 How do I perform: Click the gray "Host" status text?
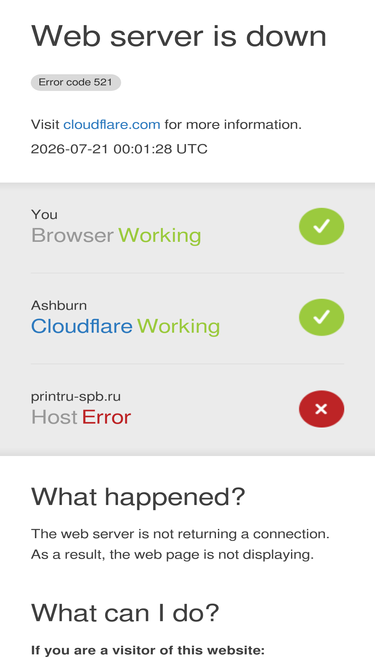pos(54,417)
